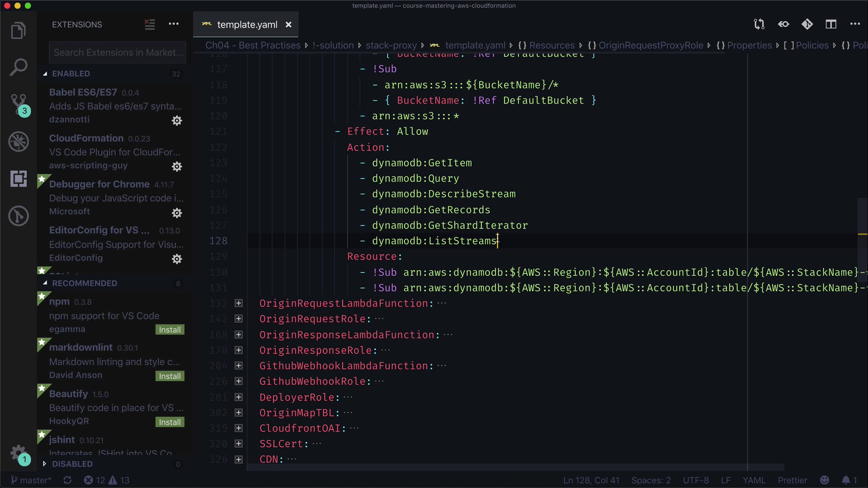Click the sync changes status icon
Viewport: 868px width, 488px height.
tap(67, 480)
